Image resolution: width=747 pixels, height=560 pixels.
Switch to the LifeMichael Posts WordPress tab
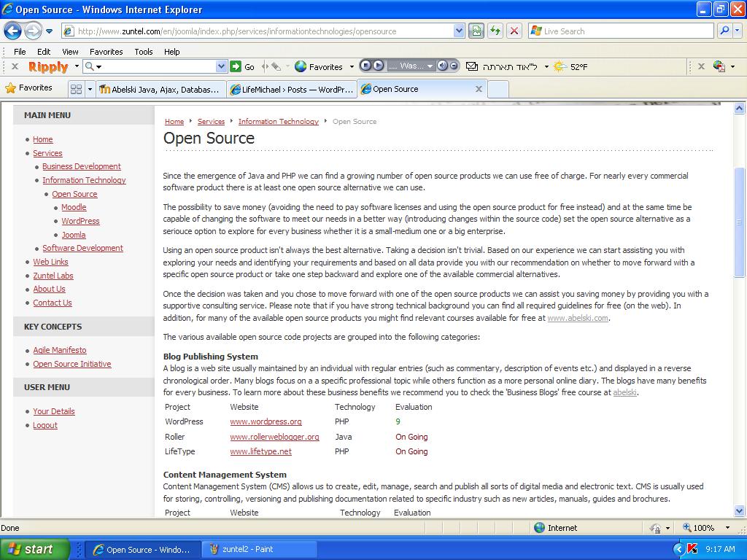point(292,89)
